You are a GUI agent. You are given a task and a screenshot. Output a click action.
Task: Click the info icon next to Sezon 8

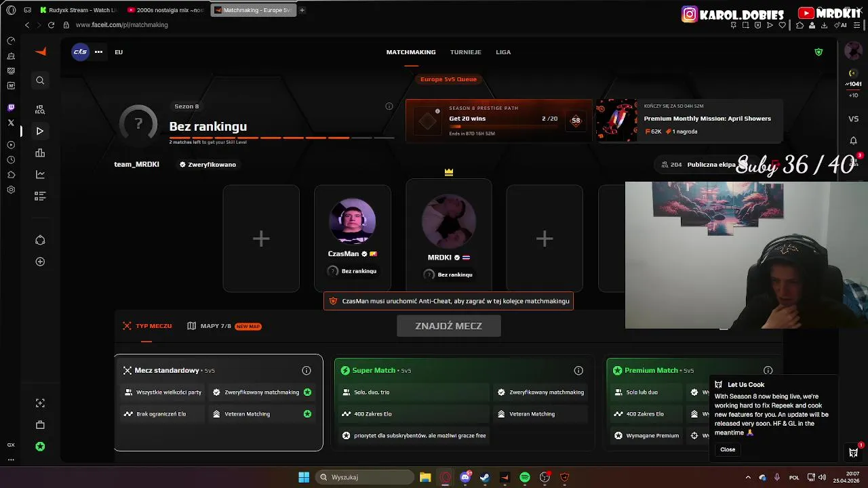click(x=389, y=106)
